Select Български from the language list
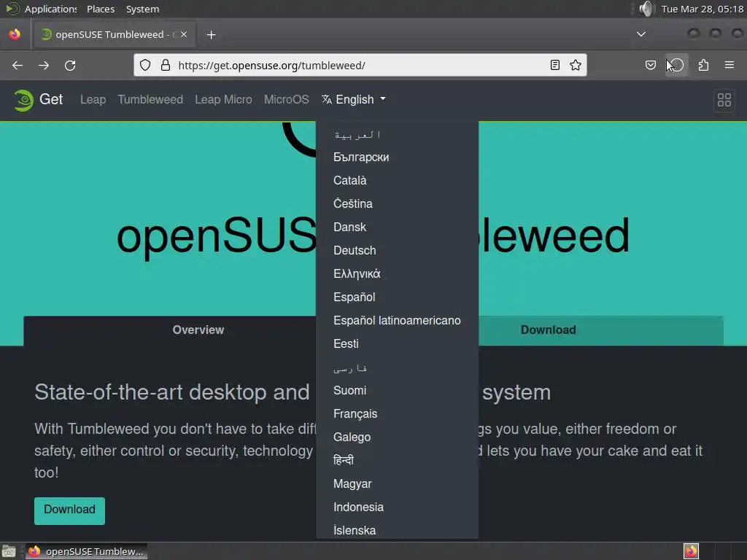This screenshot has width=747, height=560. pos(397,157)
